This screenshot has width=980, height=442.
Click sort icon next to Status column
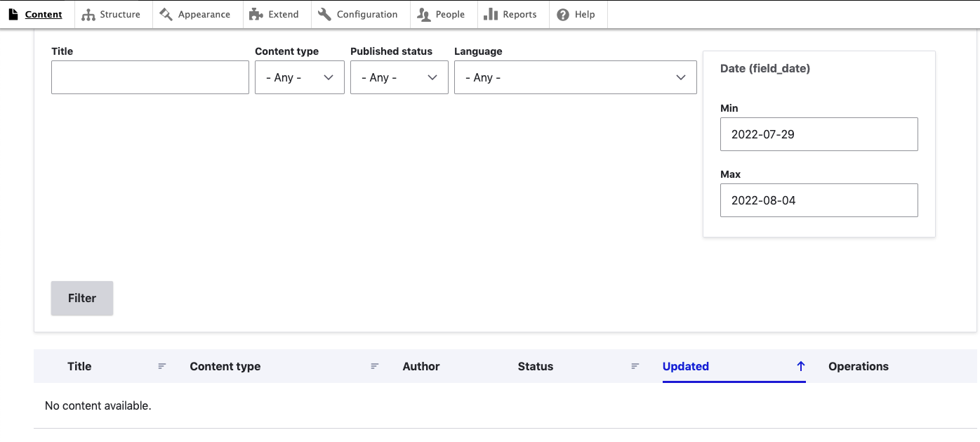[x=635, y=366]
